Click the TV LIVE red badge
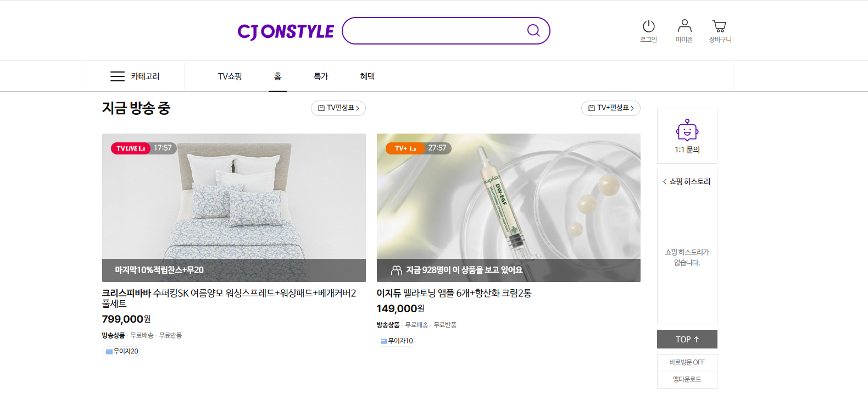 point(131,148)
